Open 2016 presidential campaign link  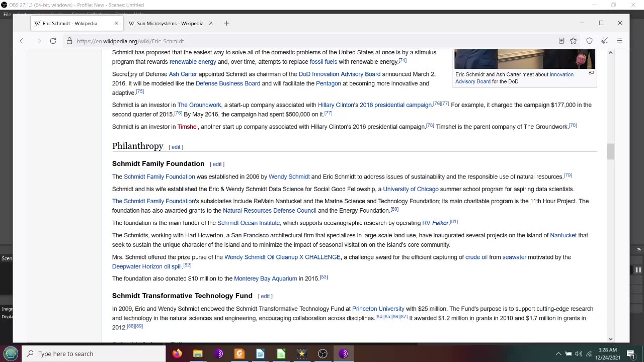click(395, 105)
